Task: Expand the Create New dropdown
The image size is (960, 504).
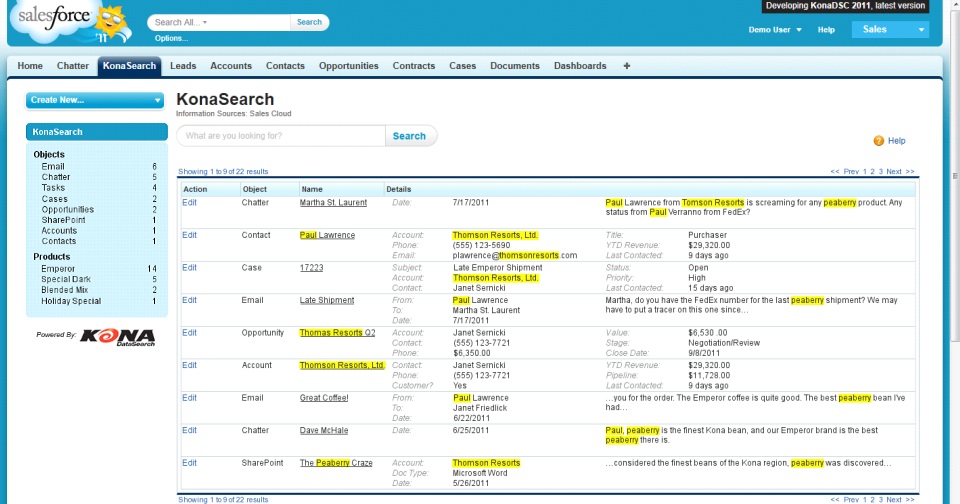Action: (x=95, y=100)
